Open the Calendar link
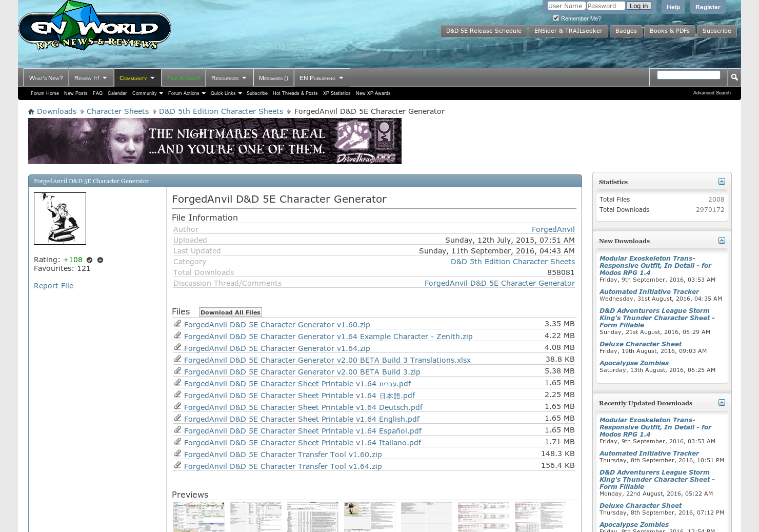The width and height of the screenshot is (759, 532). pos(117,93)
